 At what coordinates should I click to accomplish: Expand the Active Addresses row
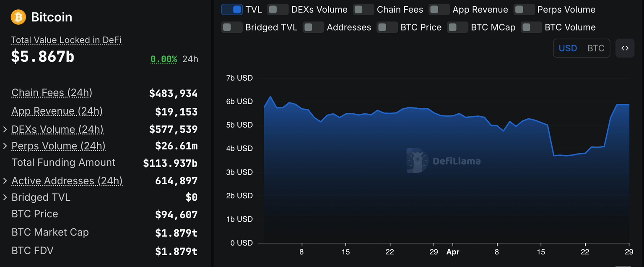click(x=5, y=181)
